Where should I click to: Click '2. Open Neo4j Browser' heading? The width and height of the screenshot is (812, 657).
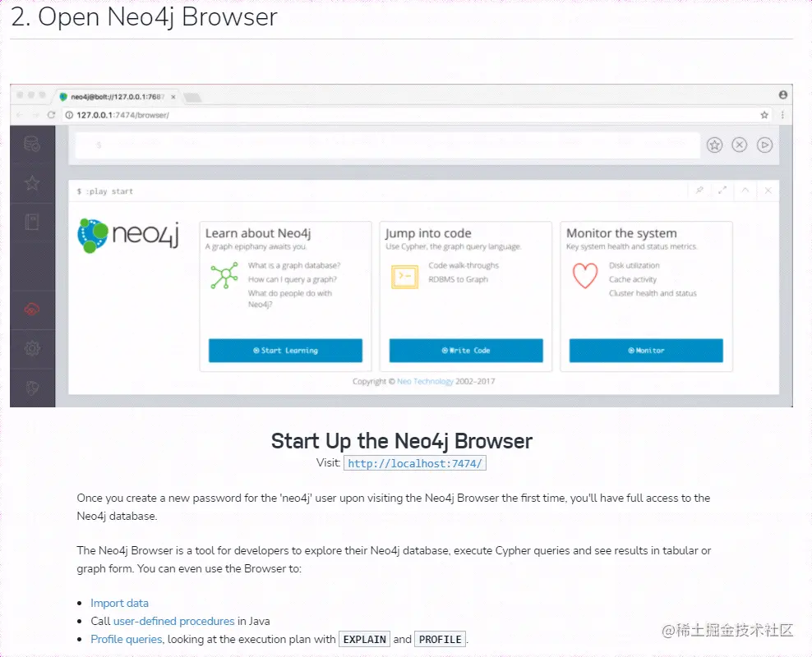pos(144,16)
